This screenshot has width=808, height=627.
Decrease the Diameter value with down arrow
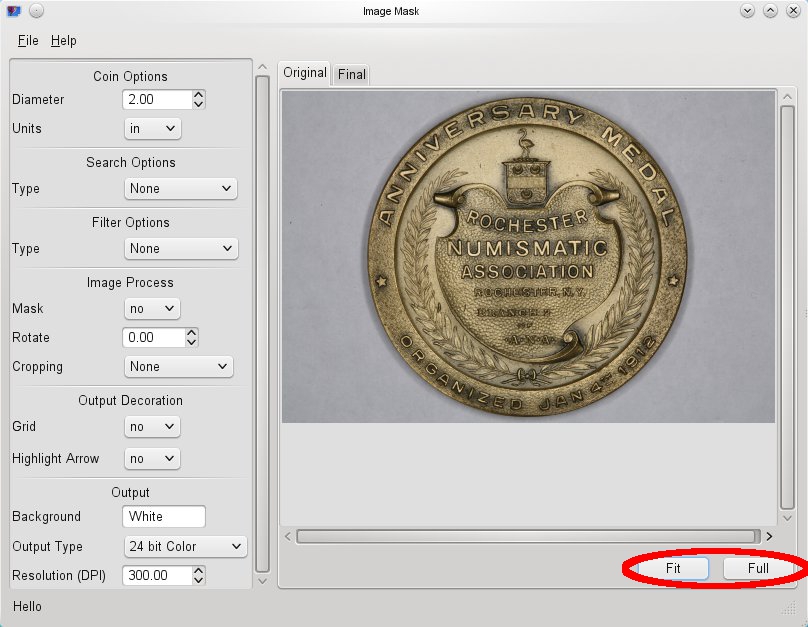199,104
